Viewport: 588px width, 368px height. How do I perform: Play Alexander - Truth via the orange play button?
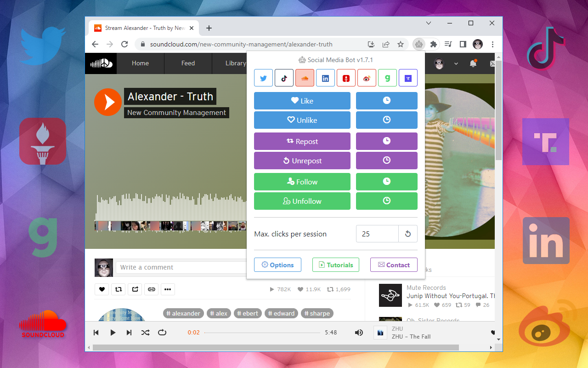coord(107,102)
